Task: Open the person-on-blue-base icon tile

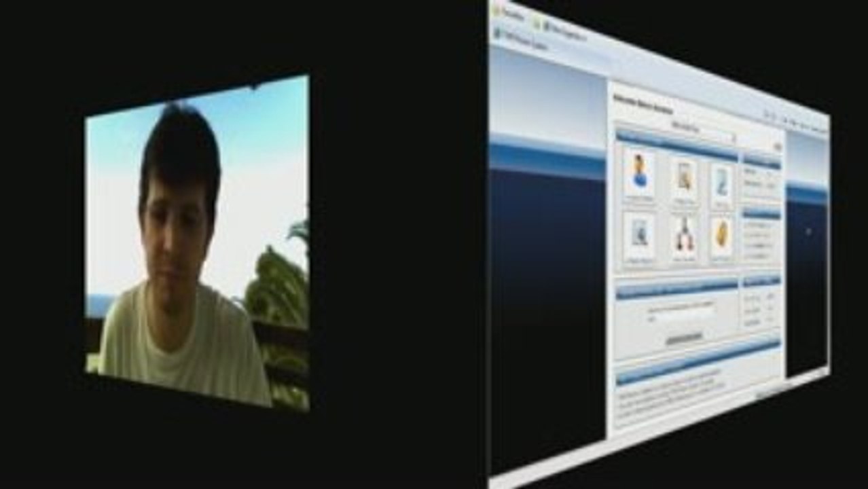Action: coord(639,173)
